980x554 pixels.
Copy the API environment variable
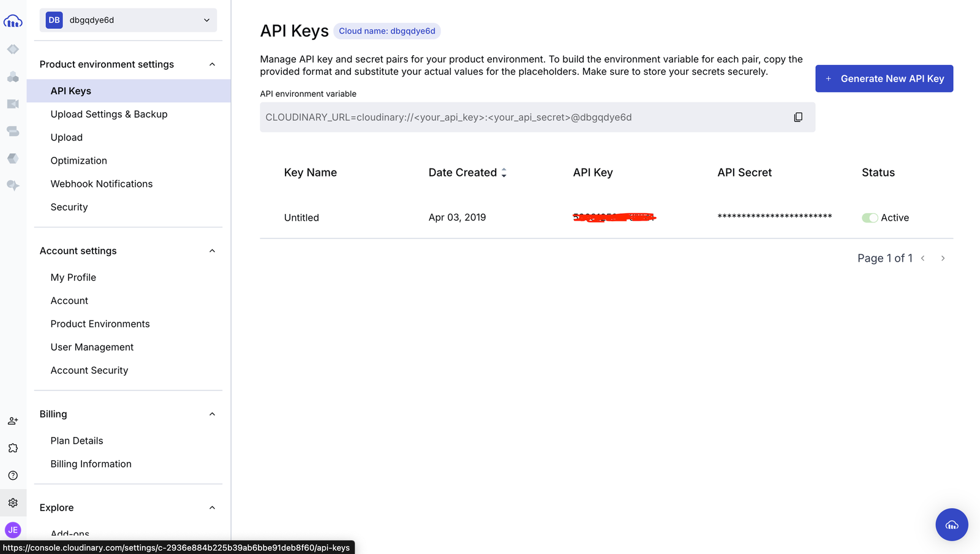coord(798,117)
